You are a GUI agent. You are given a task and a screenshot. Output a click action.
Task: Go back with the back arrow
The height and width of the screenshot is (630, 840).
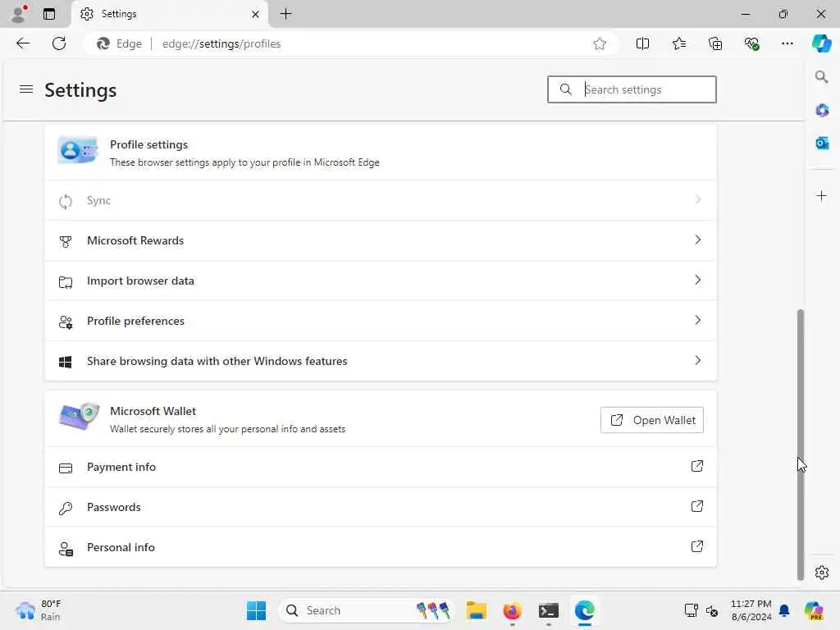pyautogui.click(x=23, y=43)
